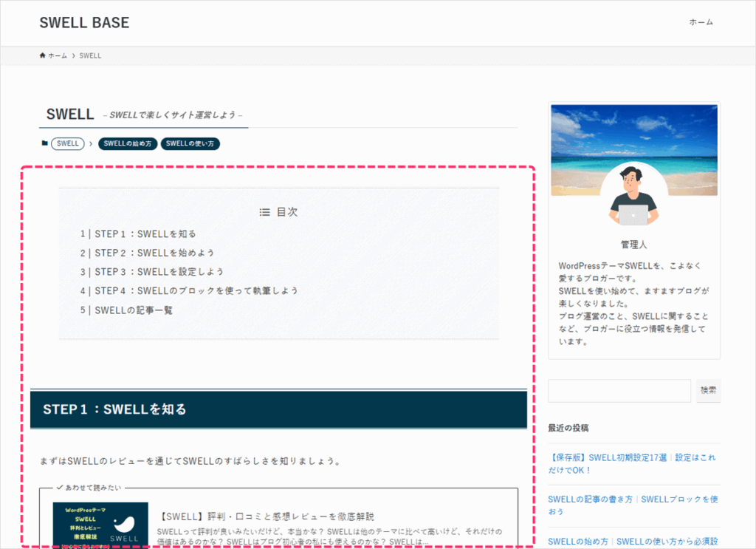Open SWELLの記事の書き方 recent post

[633, 505]
